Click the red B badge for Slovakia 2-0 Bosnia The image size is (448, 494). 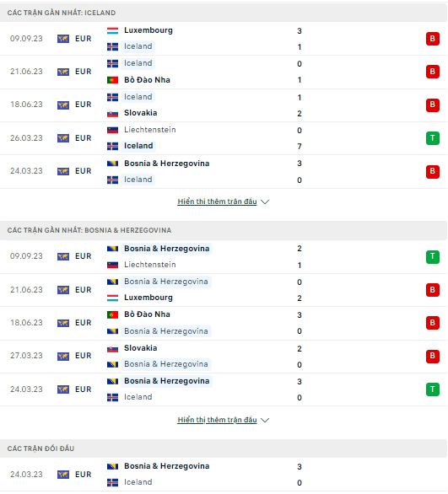[x=432, y=356]
